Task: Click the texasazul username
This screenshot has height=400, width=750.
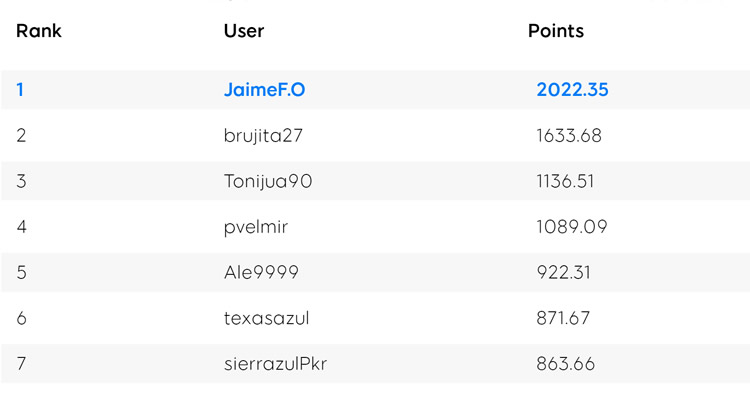Action: tap(266, 318)
